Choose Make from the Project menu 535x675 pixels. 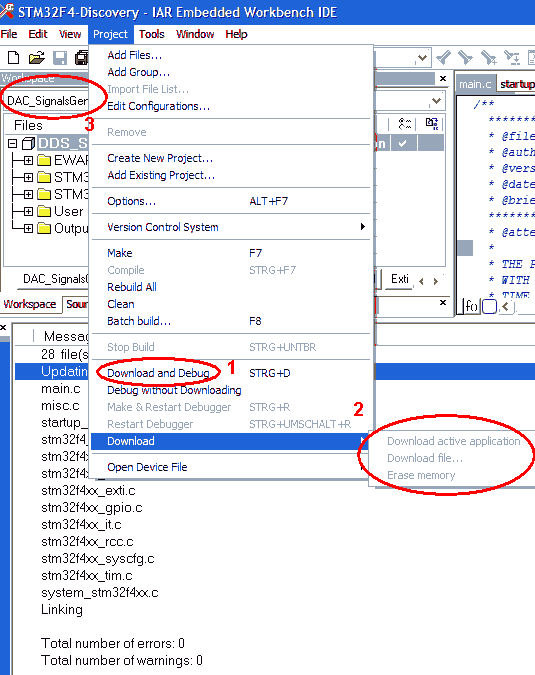(x=231, y=253)
